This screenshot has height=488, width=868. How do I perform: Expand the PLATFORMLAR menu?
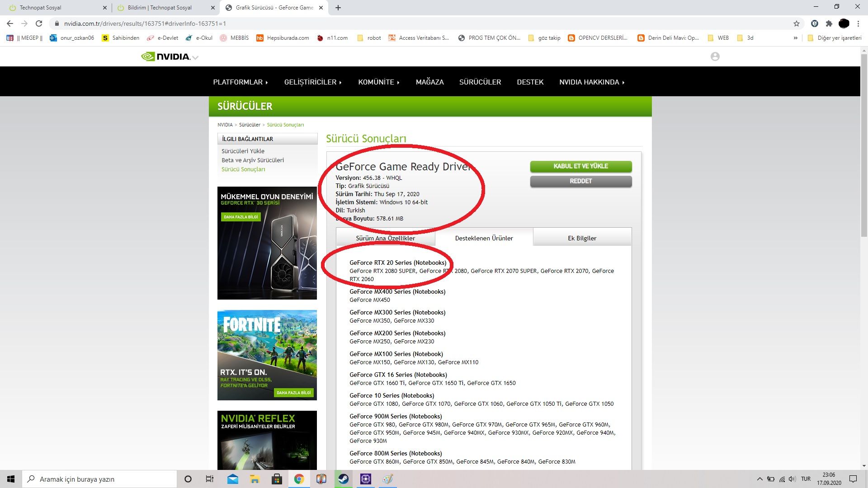tap(241, 82)
